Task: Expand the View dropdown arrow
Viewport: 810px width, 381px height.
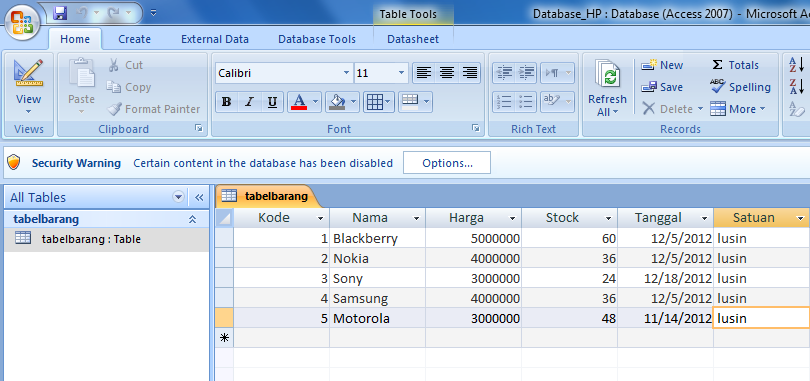Action: coord(28,111)
